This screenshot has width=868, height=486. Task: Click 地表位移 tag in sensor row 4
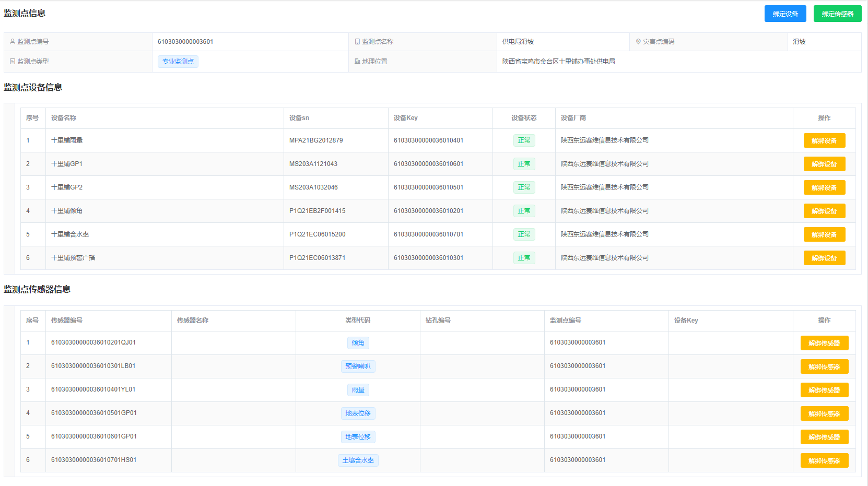(x=358, y=413)
